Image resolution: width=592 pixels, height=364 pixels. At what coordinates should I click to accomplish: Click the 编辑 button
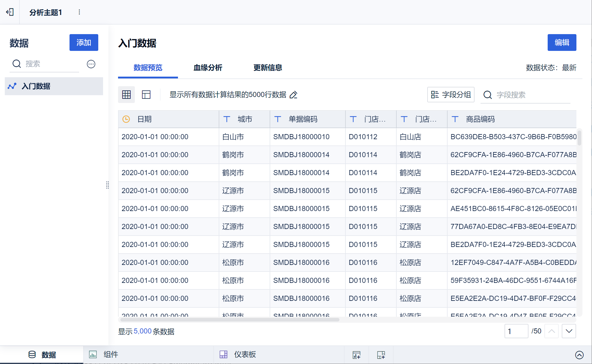point(562,43)
